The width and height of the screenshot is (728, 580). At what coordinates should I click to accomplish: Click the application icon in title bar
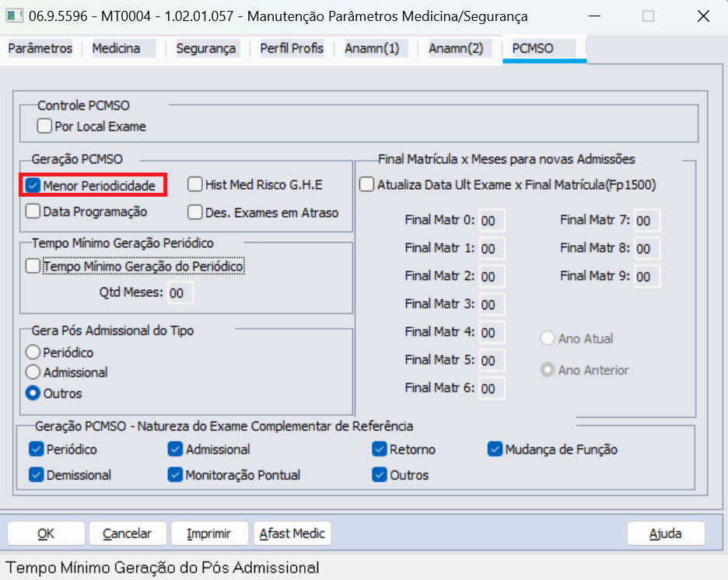pos(14,16)
